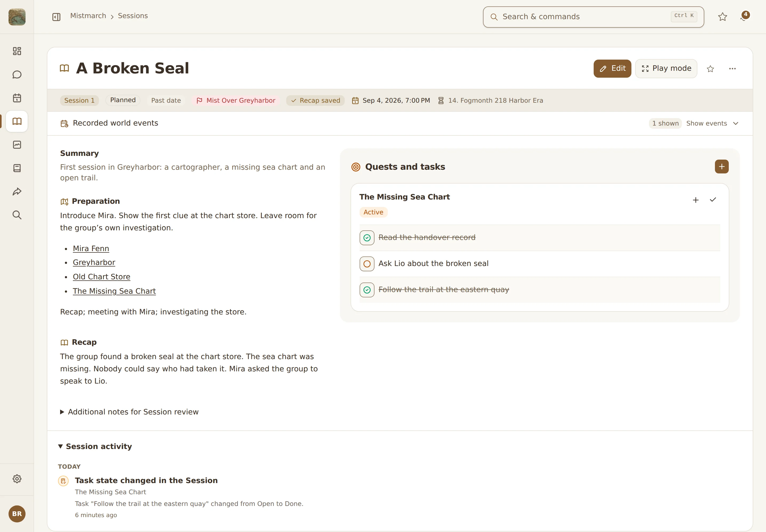
Task: Open the Old Chart Store link
Action: click(x=102, y=277)
